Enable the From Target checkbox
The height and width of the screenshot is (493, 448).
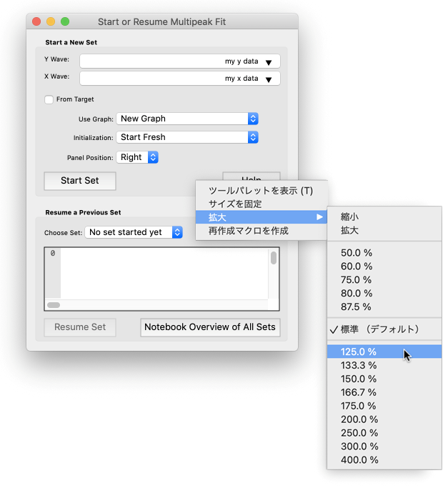point(49,99)
